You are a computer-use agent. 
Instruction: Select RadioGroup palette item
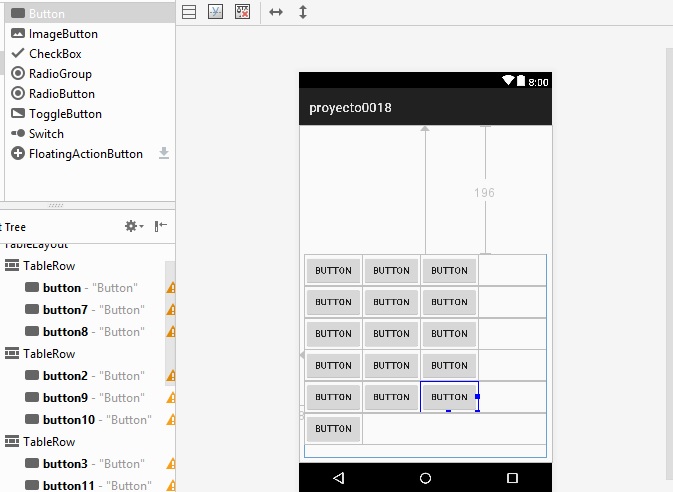click(59, 74)
